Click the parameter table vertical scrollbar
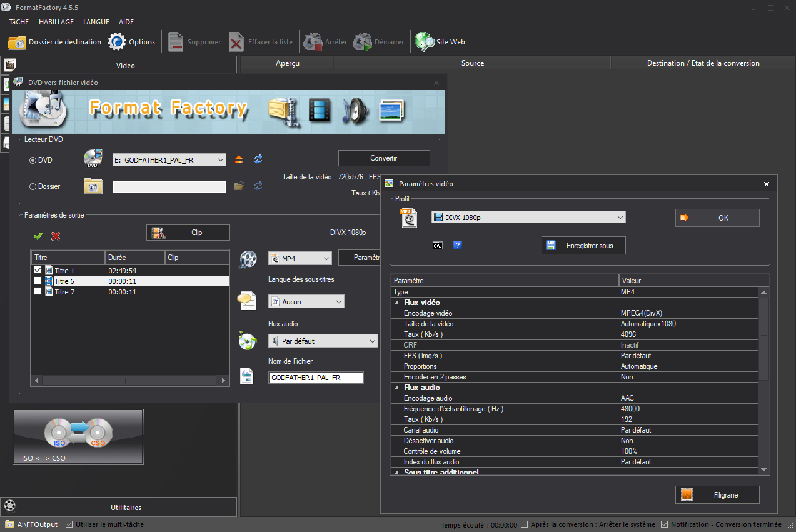 click(x=764, y=380)
